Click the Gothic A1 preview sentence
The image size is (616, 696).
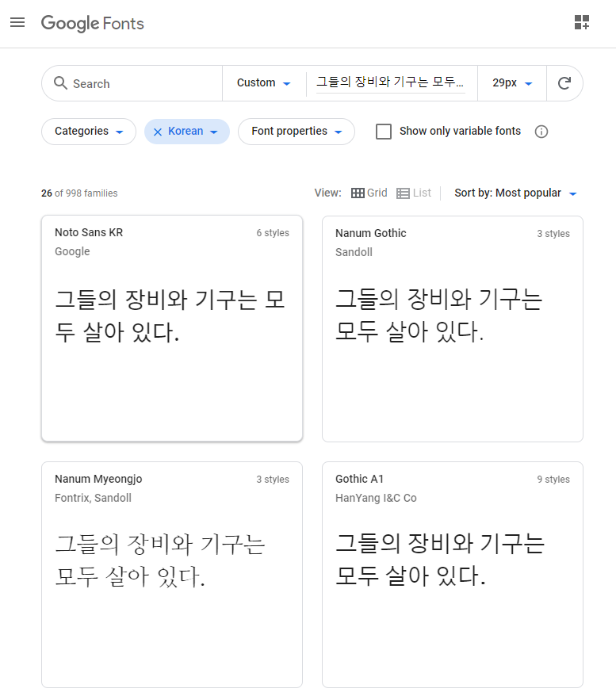click(x=440, y=560)
